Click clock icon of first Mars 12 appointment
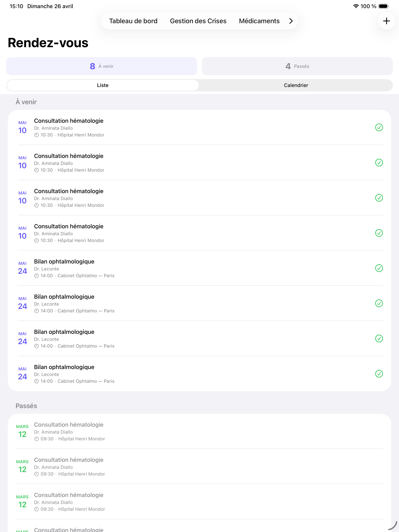 pyautogui.click(x=37, y=439)
